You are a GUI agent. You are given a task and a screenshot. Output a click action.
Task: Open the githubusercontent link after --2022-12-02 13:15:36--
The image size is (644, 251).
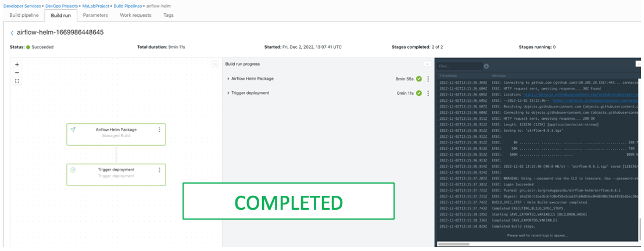[596, 101]
